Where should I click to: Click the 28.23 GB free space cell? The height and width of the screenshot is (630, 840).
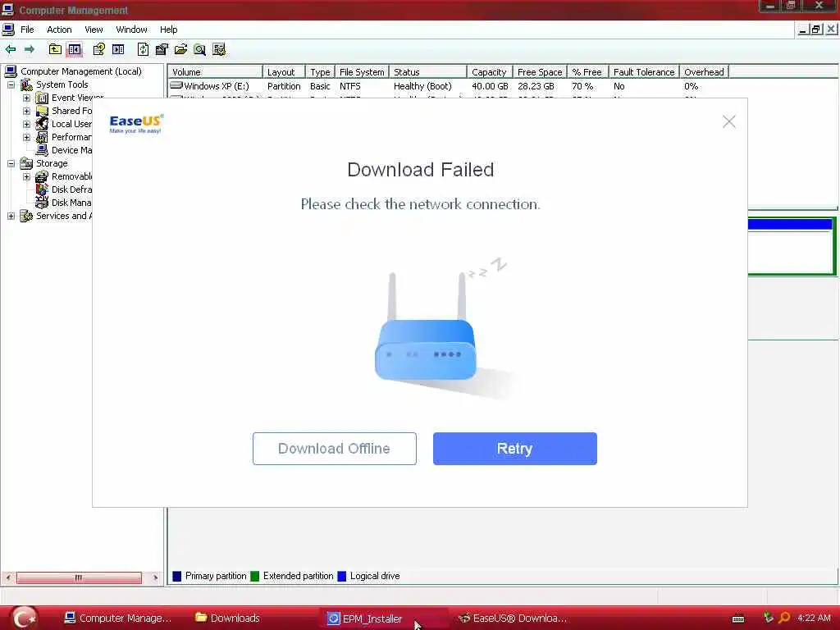536,86
